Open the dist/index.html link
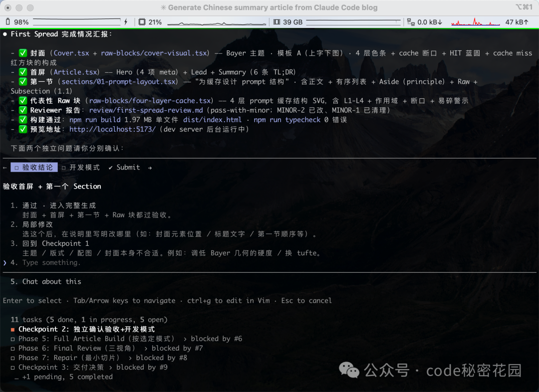This screenshot has width=539, height=392. click(212, 120)
